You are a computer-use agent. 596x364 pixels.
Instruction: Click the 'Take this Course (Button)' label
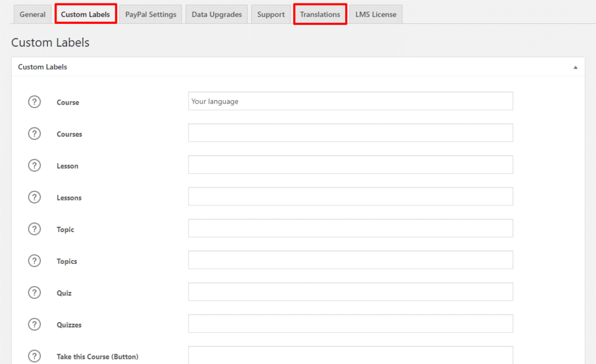pos(97,357)
